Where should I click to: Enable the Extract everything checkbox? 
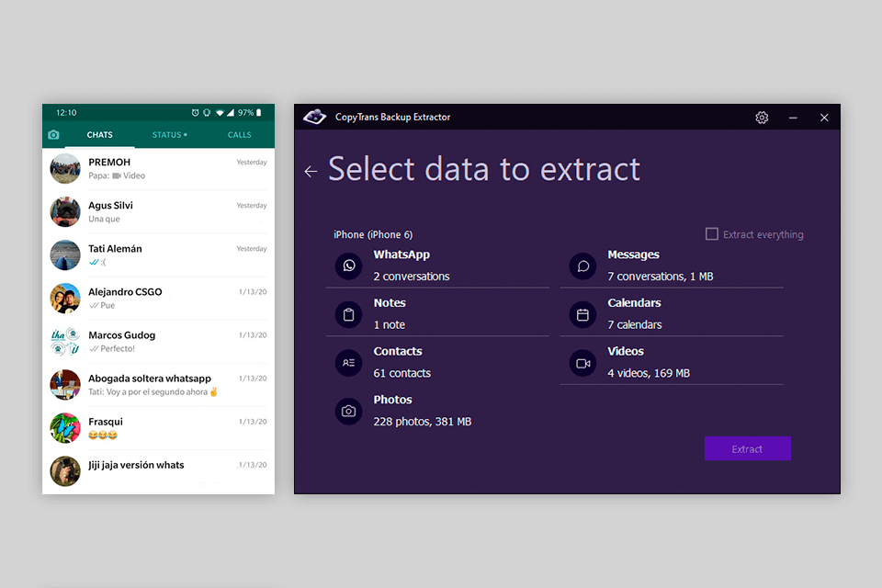[x=711, y=234]
